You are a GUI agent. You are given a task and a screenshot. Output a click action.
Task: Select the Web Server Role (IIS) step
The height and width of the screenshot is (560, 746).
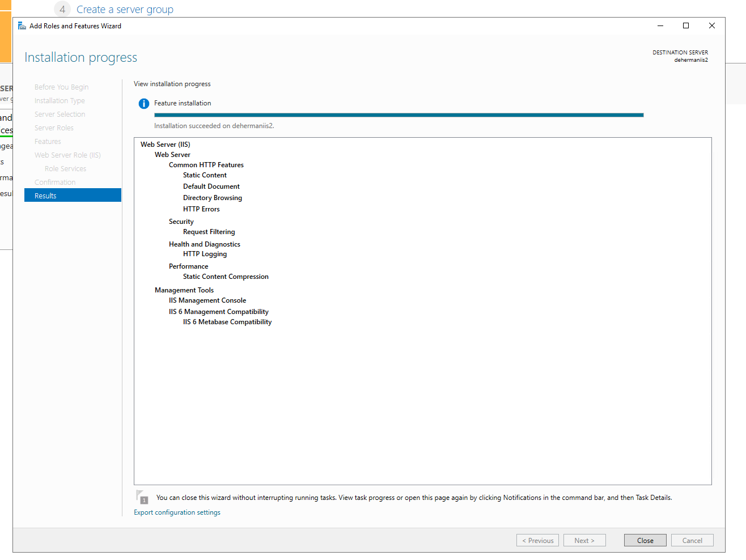coord(67,155)
